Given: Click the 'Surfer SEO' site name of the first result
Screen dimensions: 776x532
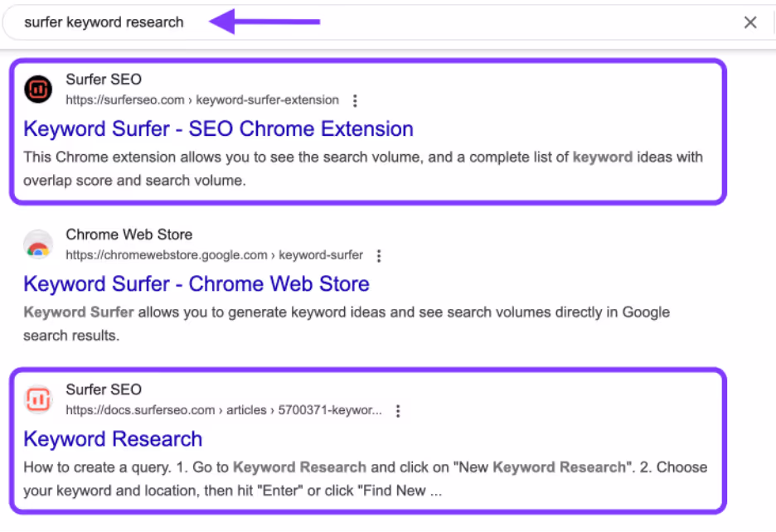Looking at the screenshot, I should [104, 80].
